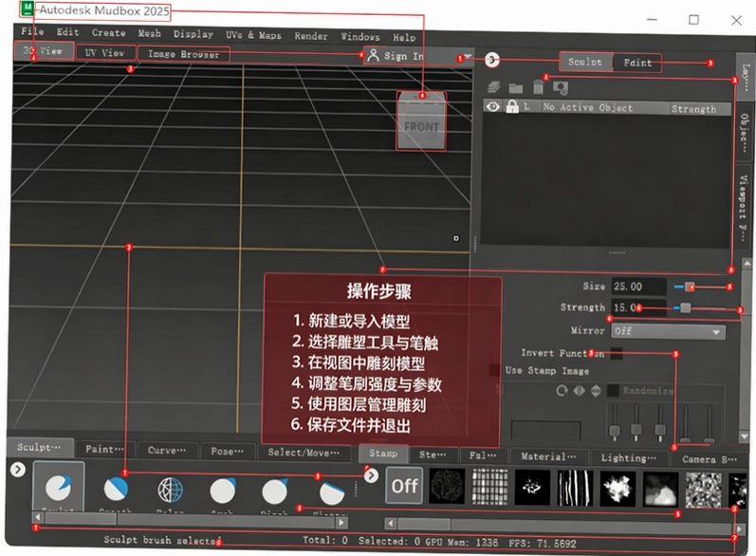
Task: Select the Pinch brush
Action: point(274,491)
